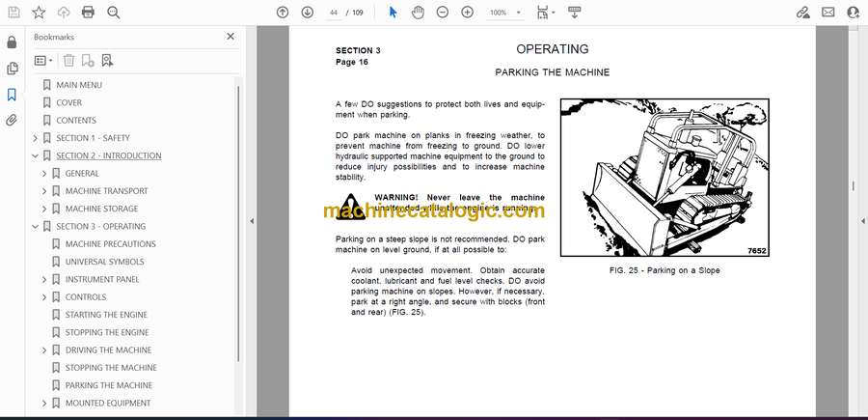Open the CONTENTS bookmark
Viewport: 868px width, 420px height.
(x=76, y=121)
